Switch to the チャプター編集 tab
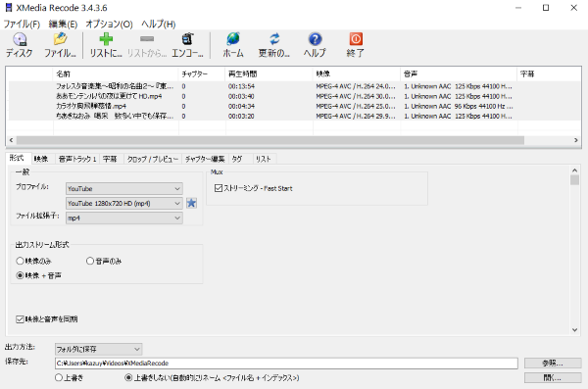 [x=205, y=159]
